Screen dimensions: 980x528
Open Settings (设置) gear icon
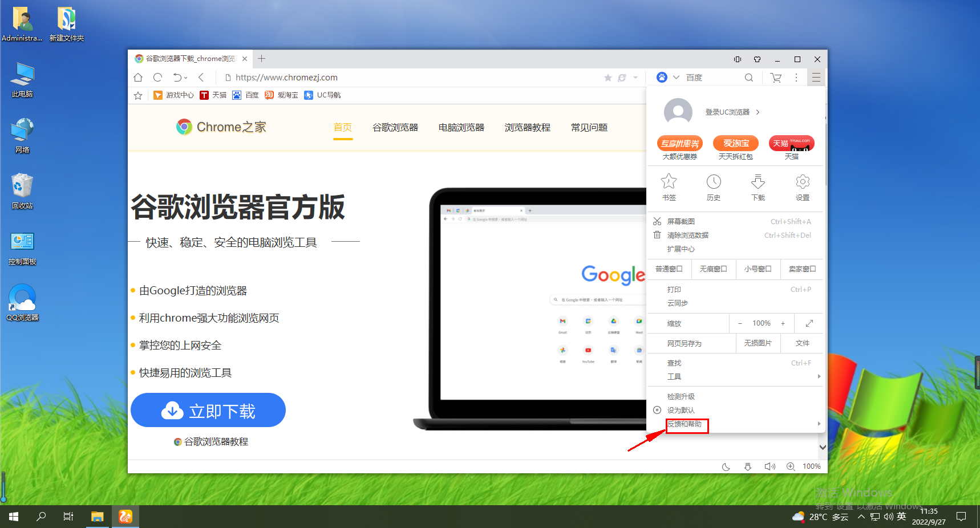(803, 182)
